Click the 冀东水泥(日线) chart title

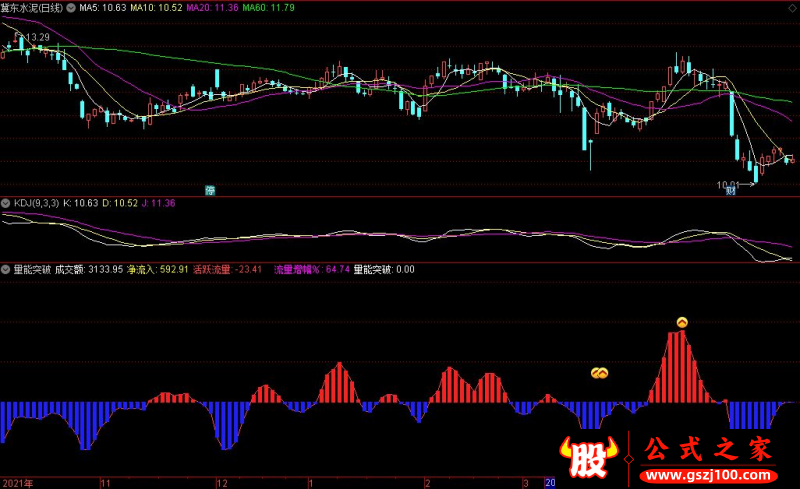(x=32, y=8)
